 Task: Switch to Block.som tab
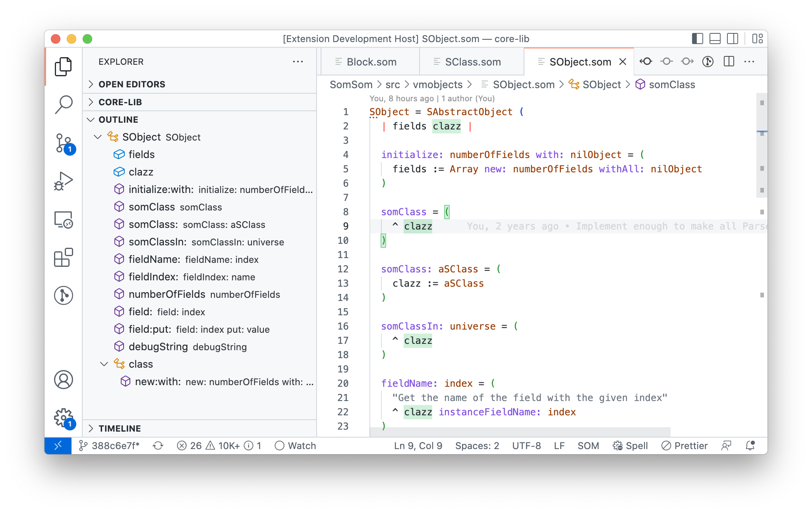[x=370, y=62]
